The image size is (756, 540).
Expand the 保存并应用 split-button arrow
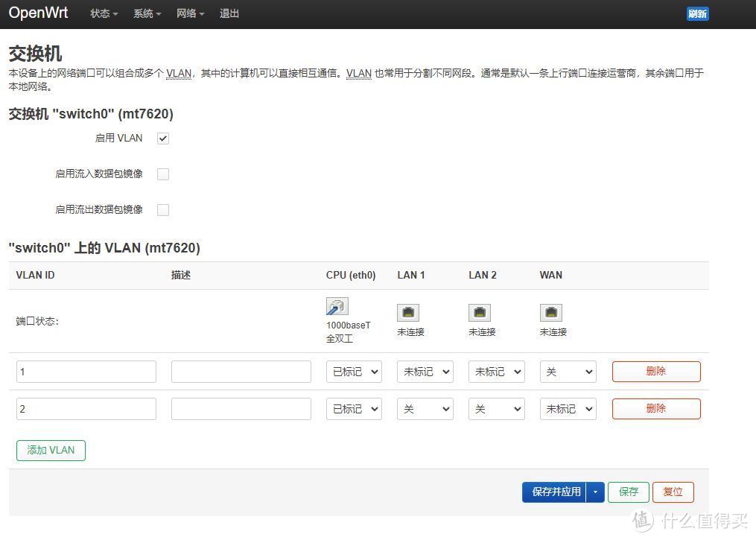[595, 492]
